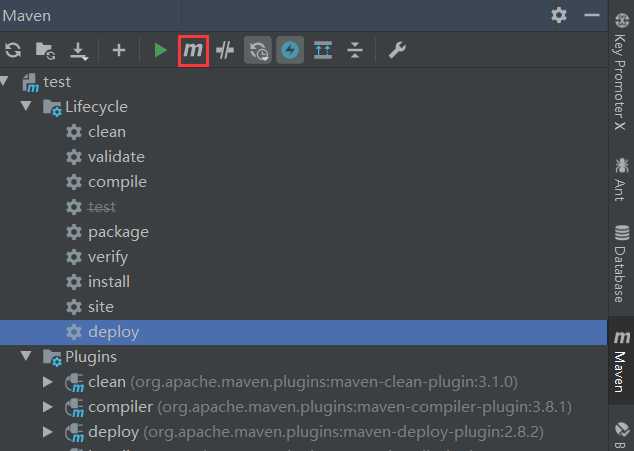
Task: Open Execute Maven Goal dialog
Action: tap(193, 51)
